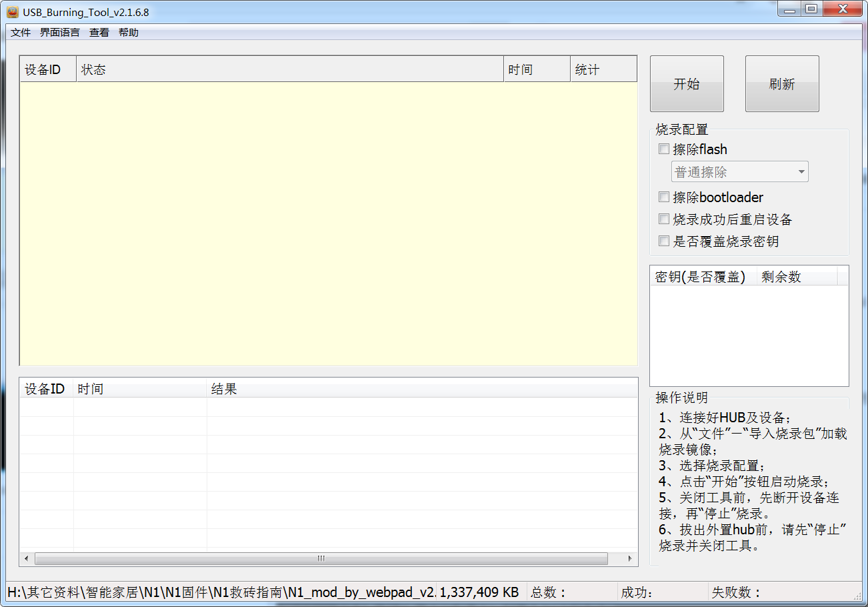The height and width of the screenshot is (607, 868).
Task: Click the 时间 column header in results list
Action: point(140,389)
